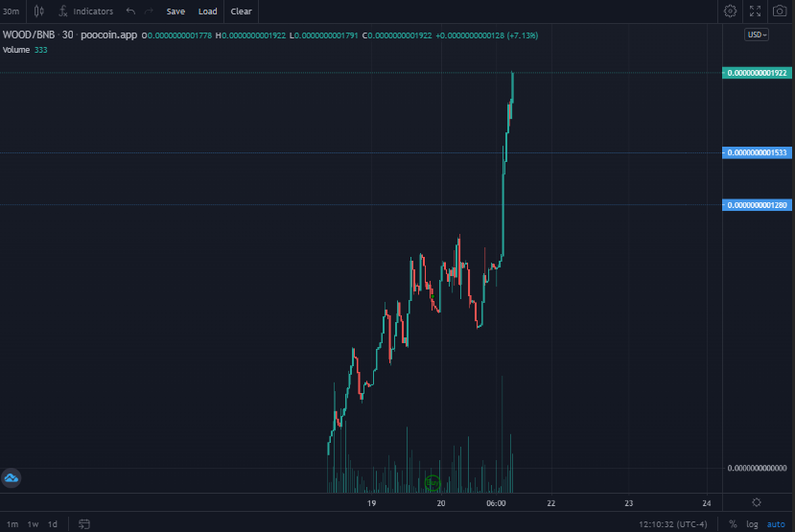
Task: Enter fullscreen chart mode
Action: click(x=755, y=12)
